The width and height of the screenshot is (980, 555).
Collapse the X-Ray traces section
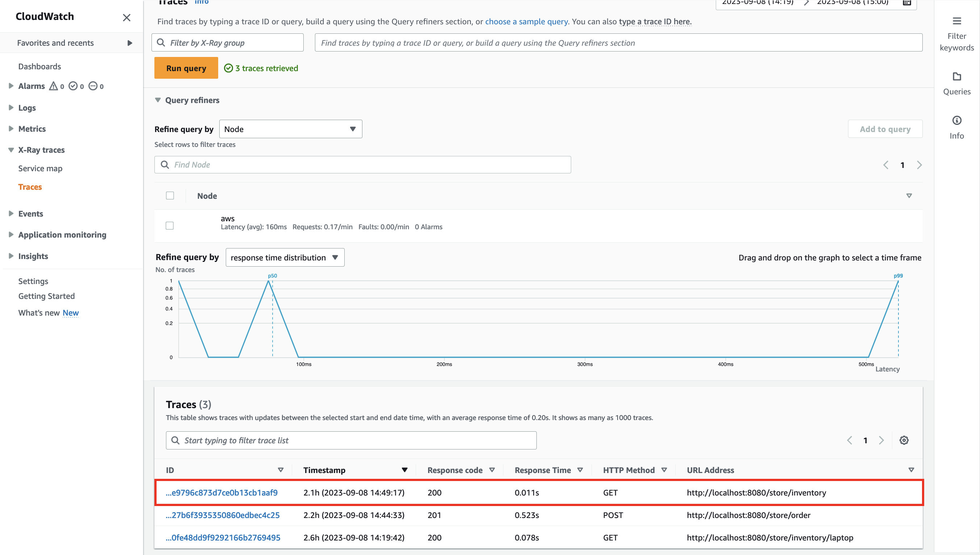[x=11, y=150]
